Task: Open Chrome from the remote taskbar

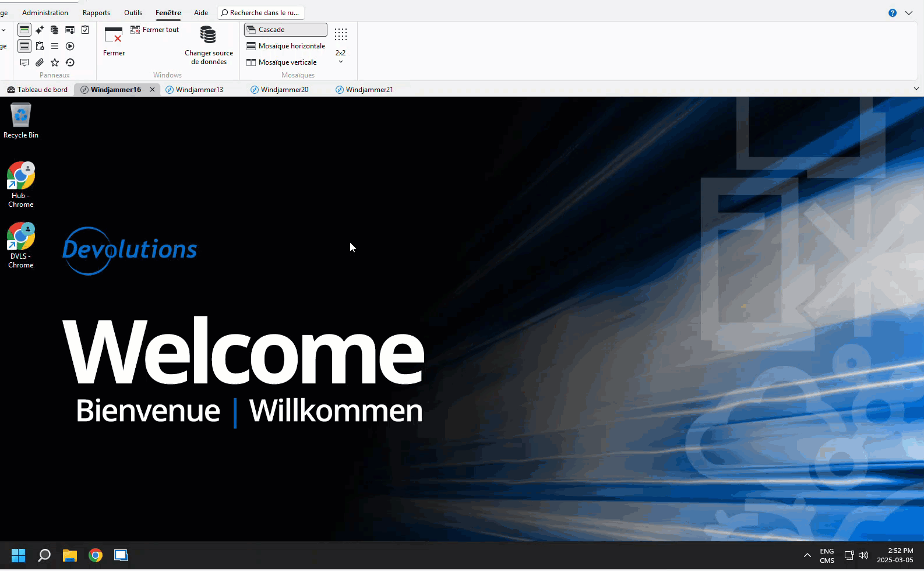Action: tap(96, 555)
